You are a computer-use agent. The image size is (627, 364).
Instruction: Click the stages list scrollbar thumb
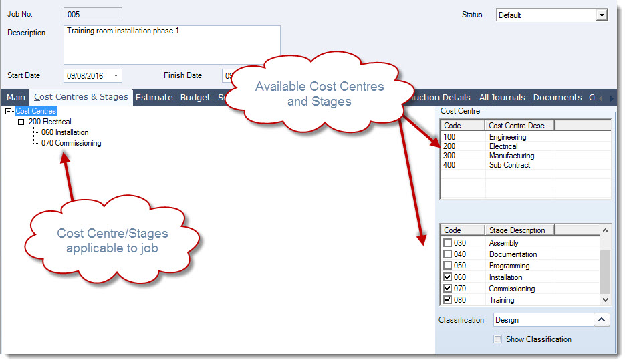606,272
